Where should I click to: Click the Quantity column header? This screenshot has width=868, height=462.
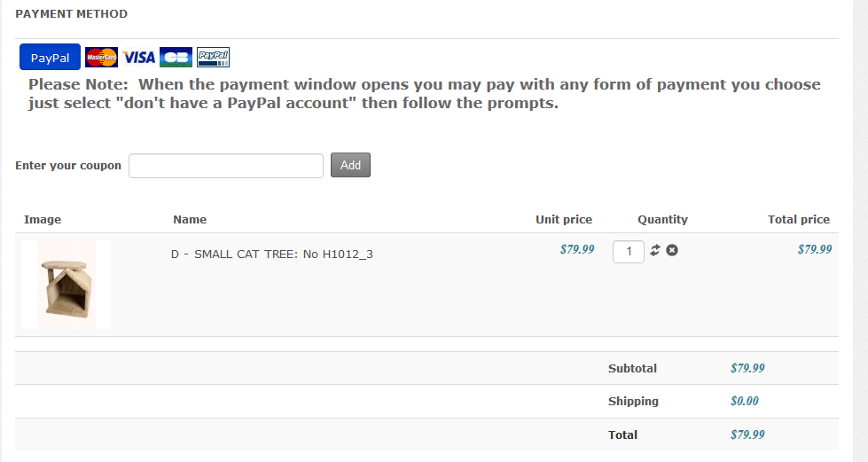[x=662, y=220]
